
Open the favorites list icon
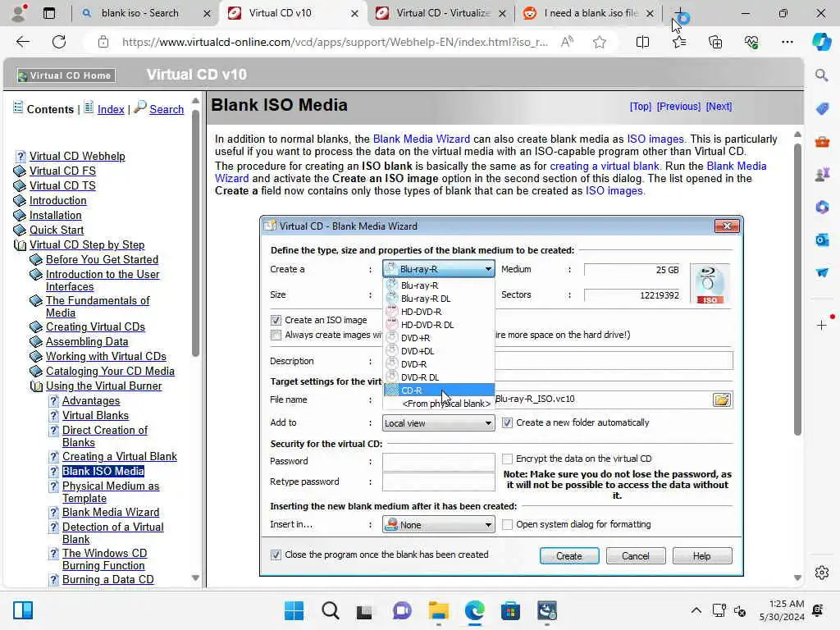pos(678,42)
